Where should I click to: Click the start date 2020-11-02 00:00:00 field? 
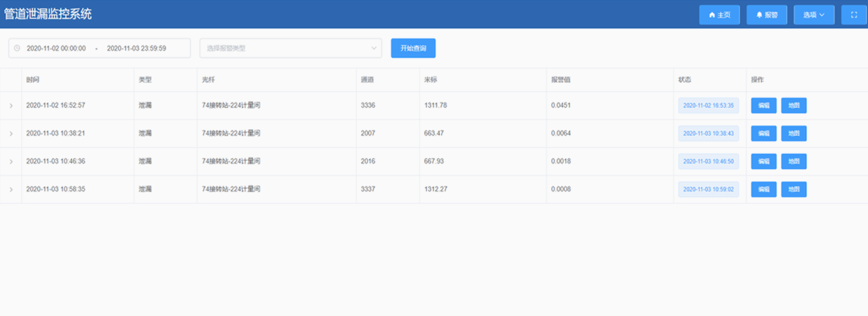56,48
